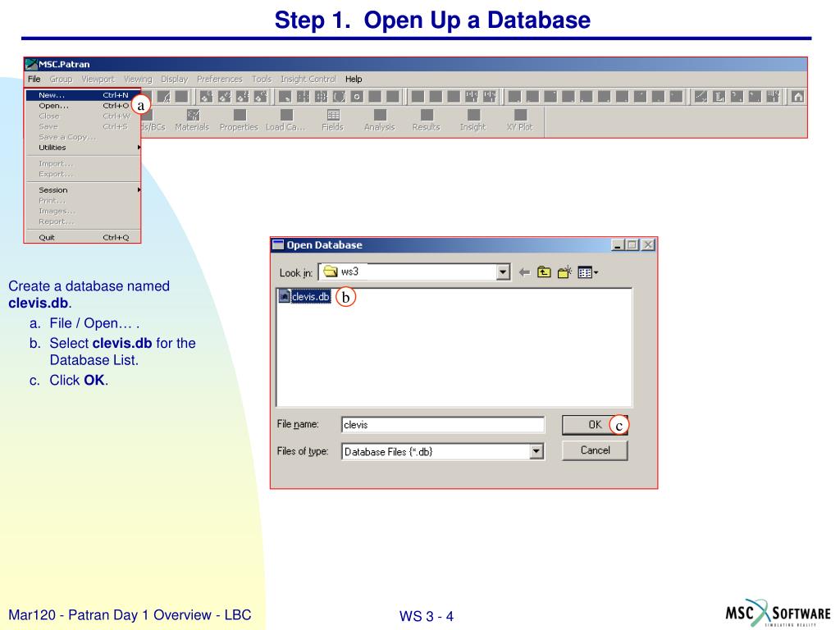Choose Report... from the File menu

pyautogui.click(x=83, y=221)
